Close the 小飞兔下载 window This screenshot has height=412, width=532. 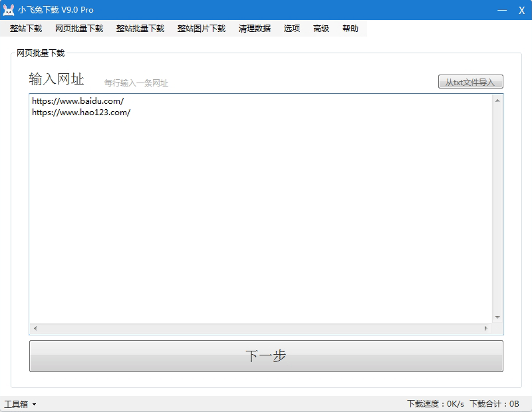pos(520,10)
